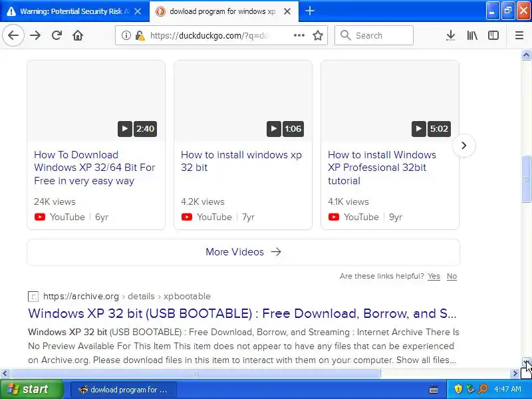Image resolution: width=532 pixels, height=399 pixels.
Task: Open the Windows Security shield tray icon
Action: coord(458,389)
